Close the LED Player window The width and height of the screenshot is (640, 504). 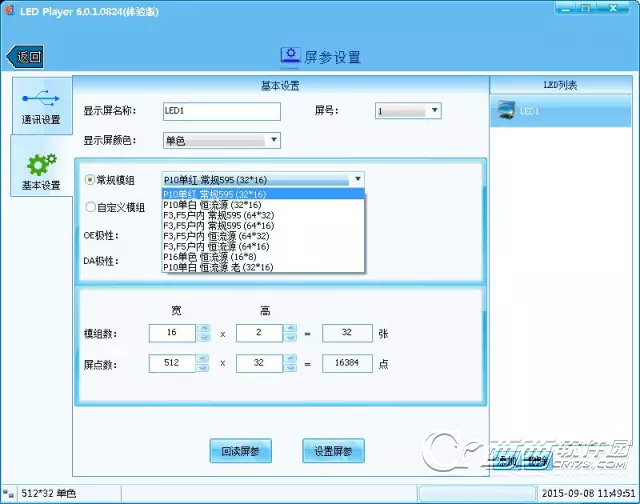click(x=613, y=8)
